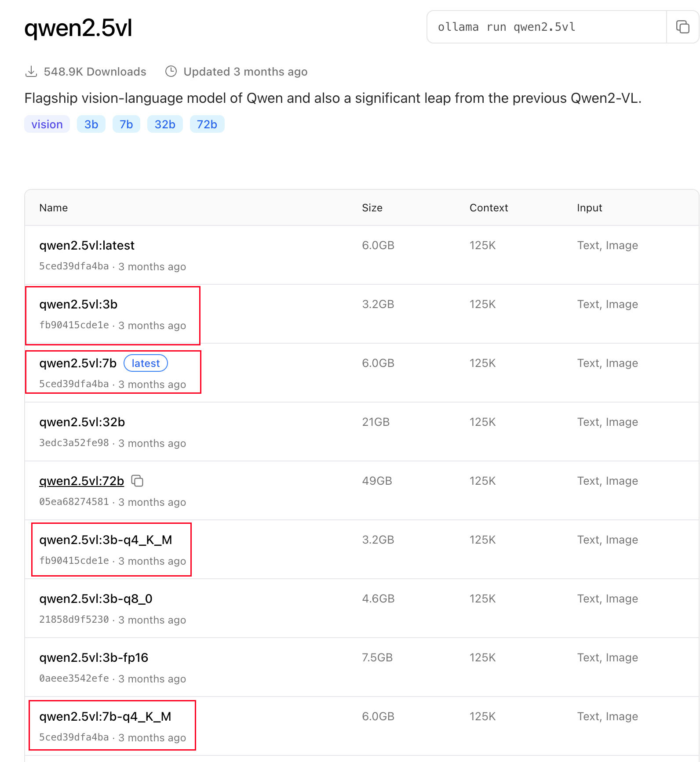The width and height of the screenshot is (700, 762).
Task: Click Text, Image in the qwen2.5vl:3b row
Action: (607, 304)
